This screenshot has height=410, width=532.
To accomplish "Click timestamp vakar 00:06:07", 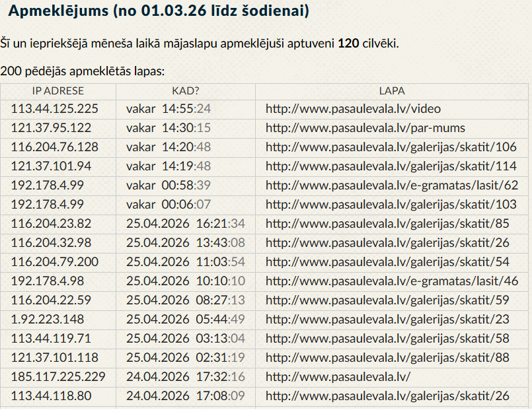I will [x=169, y=204].
